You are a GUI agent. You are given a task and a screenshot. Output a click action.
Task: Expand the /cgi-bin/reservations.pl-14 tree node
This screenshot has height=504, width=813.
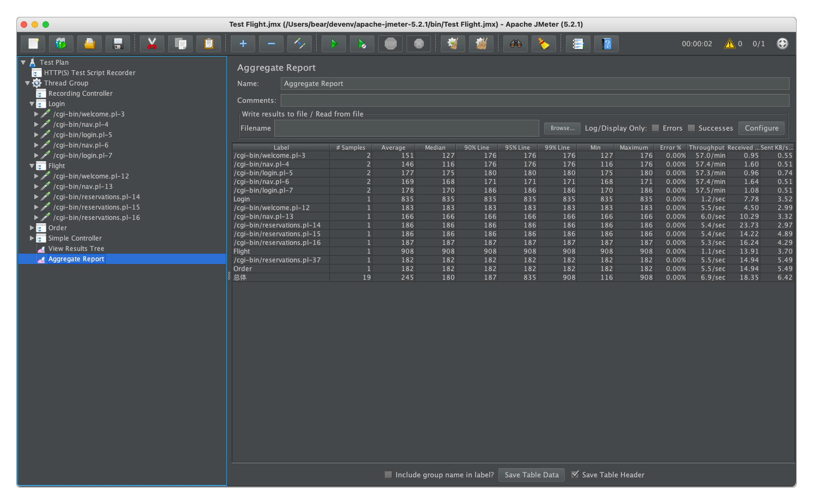tap(36, 197)
